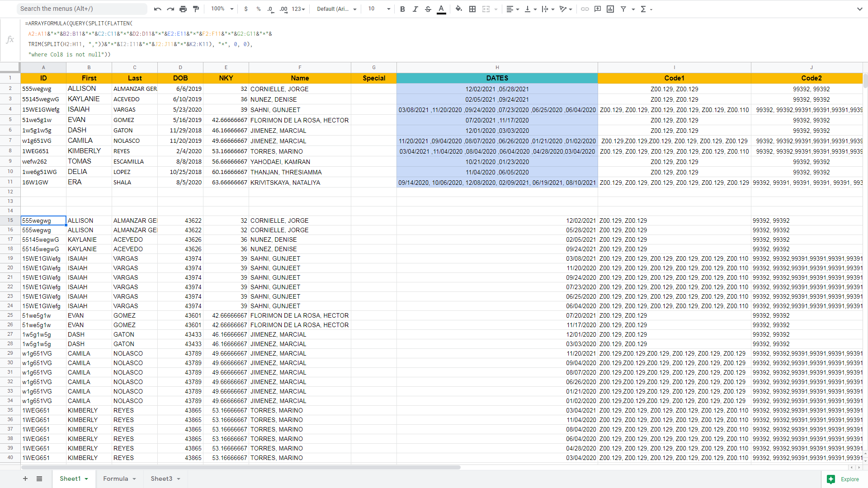
Task: Click the ID header cell
Action: [x=43, y=78]
